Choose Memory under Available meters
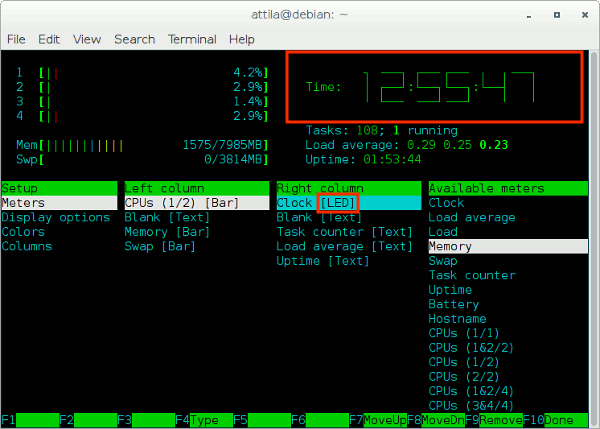The width and height of the screenshot is (600, 429). click(508, 246)
